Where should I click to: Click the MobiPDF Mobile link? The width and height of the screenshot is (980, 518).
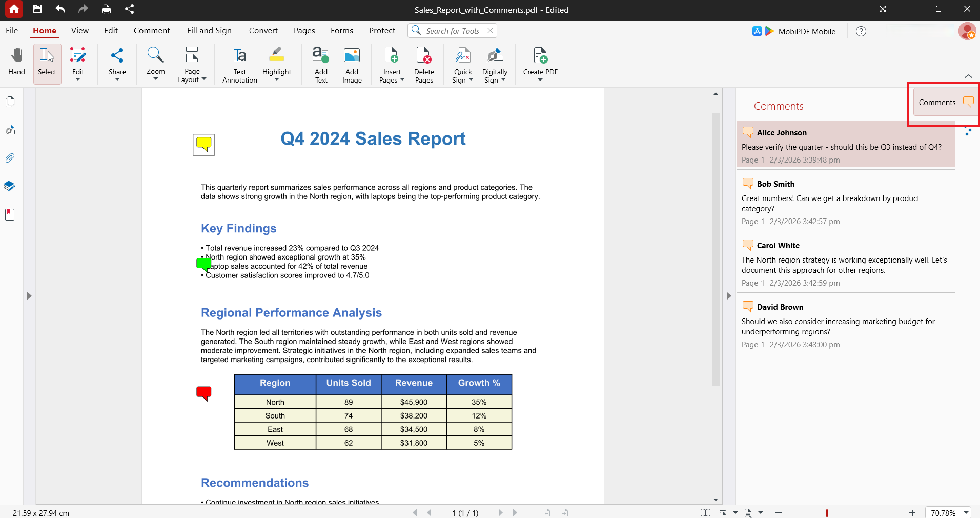[807, 31]
